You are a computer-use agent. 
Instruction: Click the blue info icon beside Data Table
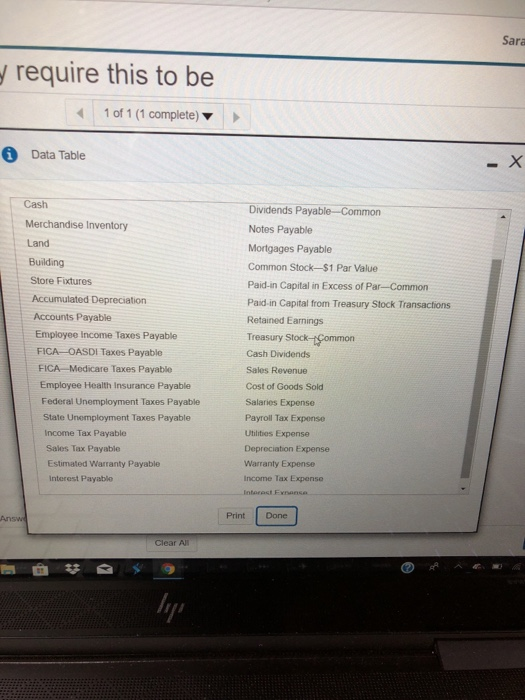(9, 154)
